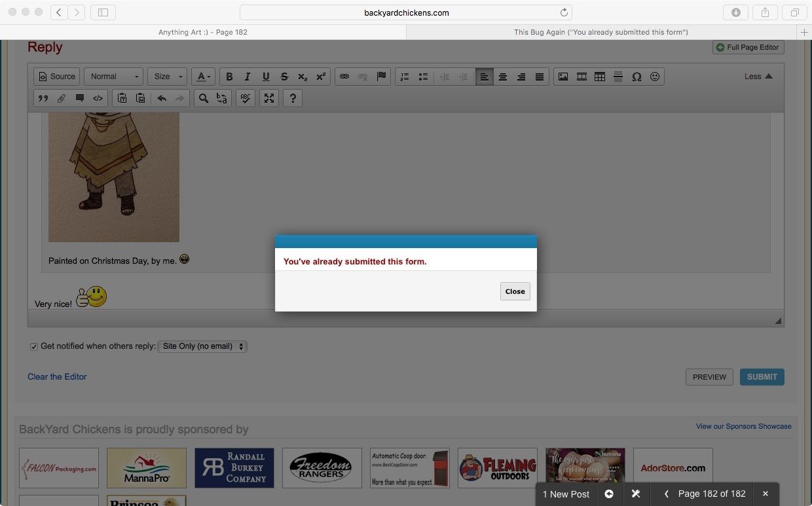
Task: Maximize the editor with the fullscreen icon
Action: point(269,98)
